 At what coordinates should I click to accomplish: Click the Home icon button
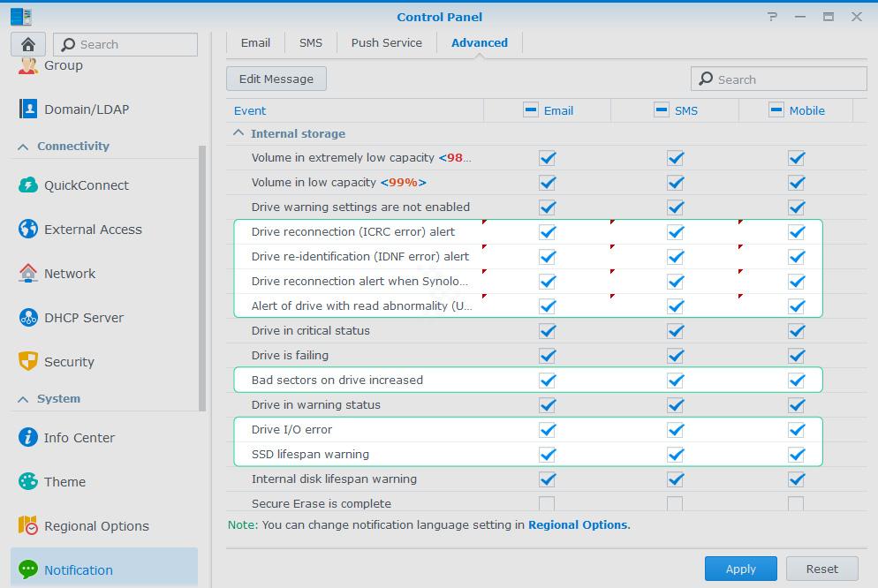point(28,44)
